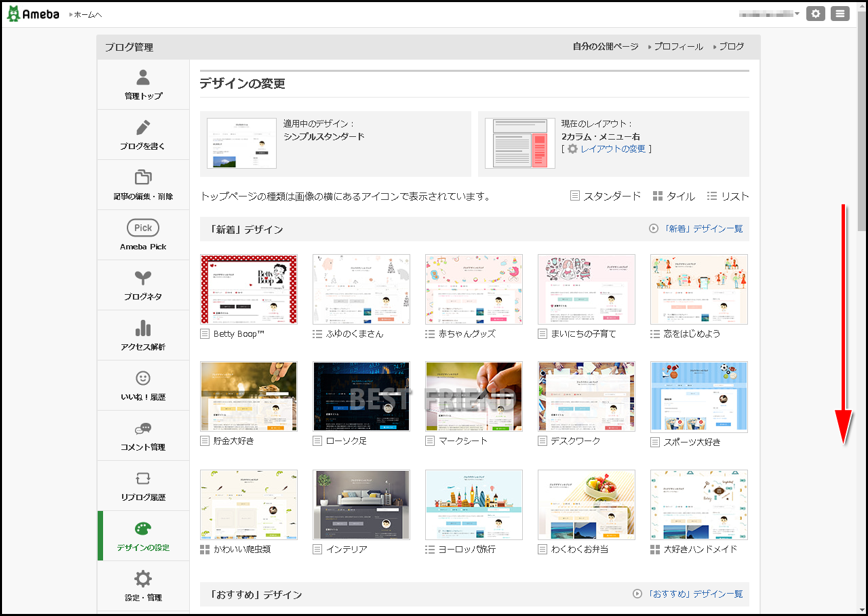Click the ローソク足 design name
Viewport: 868px width, 616px height.
[347, 440]
